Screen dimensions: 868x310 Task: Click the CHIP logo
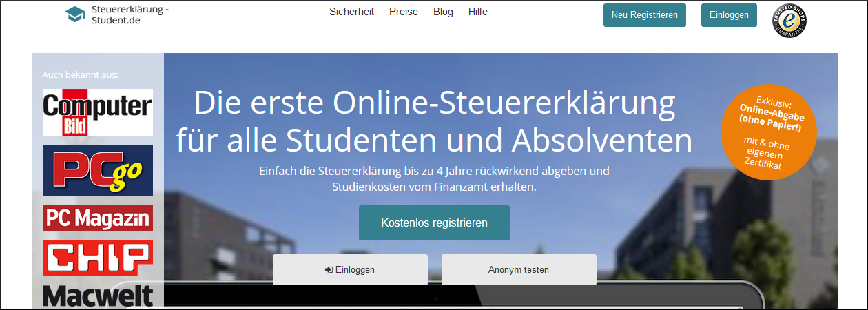[98, 258]
